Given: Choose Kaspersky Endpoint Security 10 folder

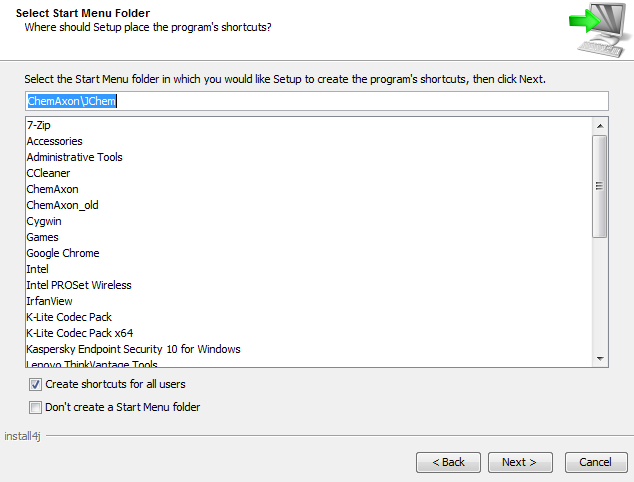Looking at the screenshot, I should click(133, 349).
